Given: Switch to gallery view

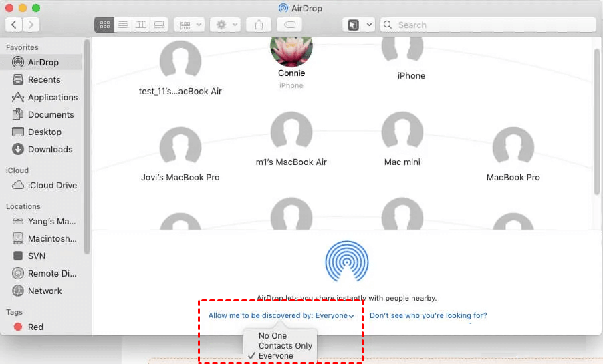Looking at the screenshot, I should [x=159, y=25].
